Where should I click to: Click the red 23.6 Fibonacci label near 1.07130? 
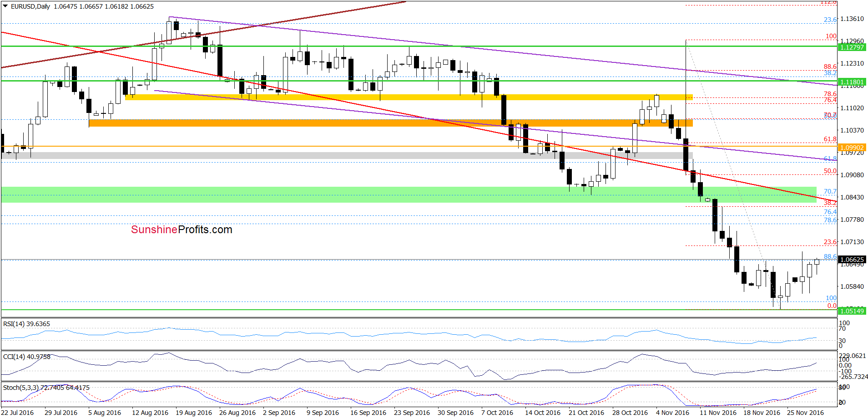point(830,242)
